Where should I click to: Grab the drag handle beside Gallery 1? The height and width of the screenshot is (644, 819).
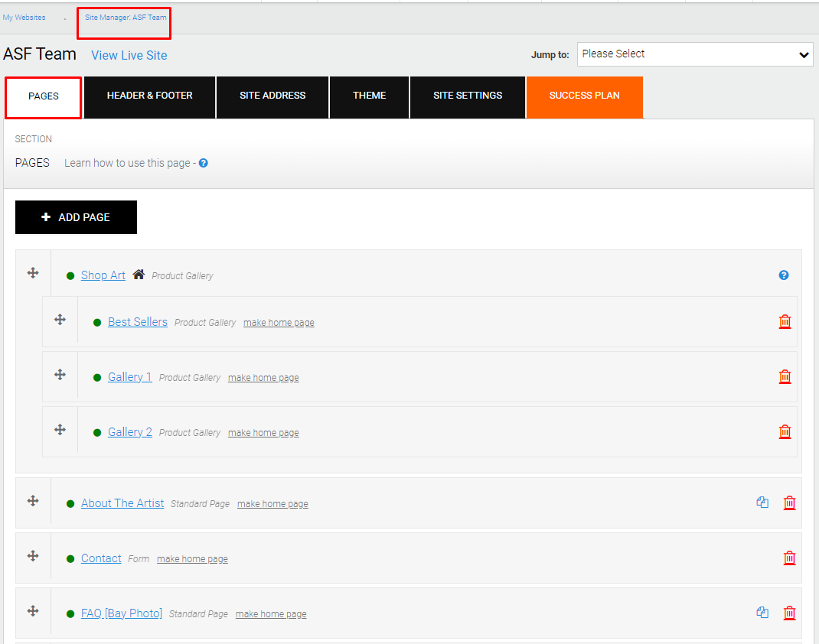60,375
